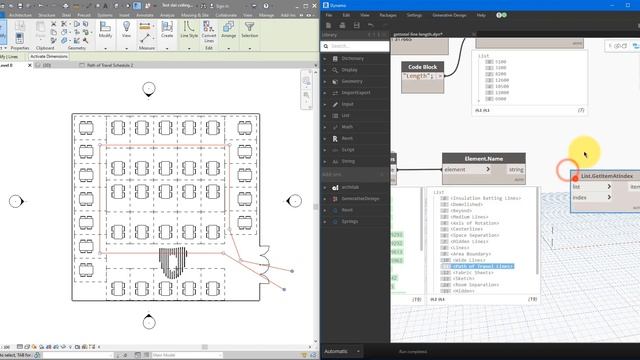Click the bottom elevation marker in Revit view
This screenshot has height=360, width=640.
click(149, 322)
